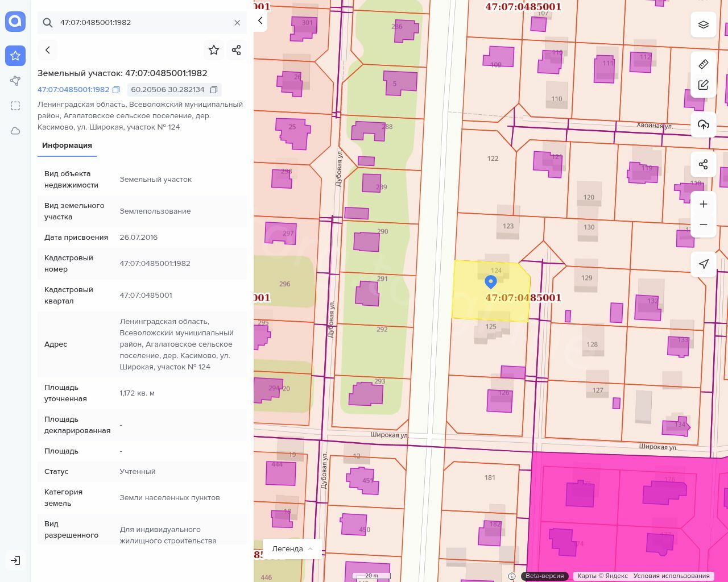Copy the cadastral number 47:07:0485001:1982
Image resolution: width=728 pixels, height=582 pixels.
[x=116, y=90]
